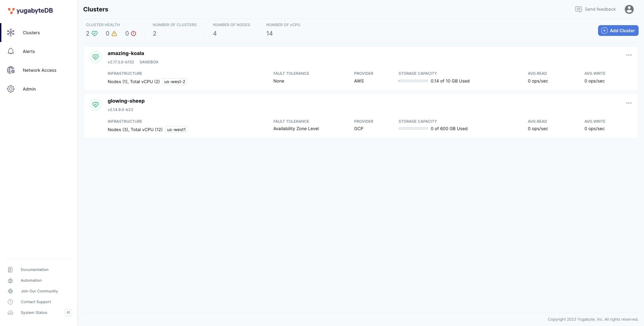
Task: Click the Send feedback text
Action: tap(600, 9)
